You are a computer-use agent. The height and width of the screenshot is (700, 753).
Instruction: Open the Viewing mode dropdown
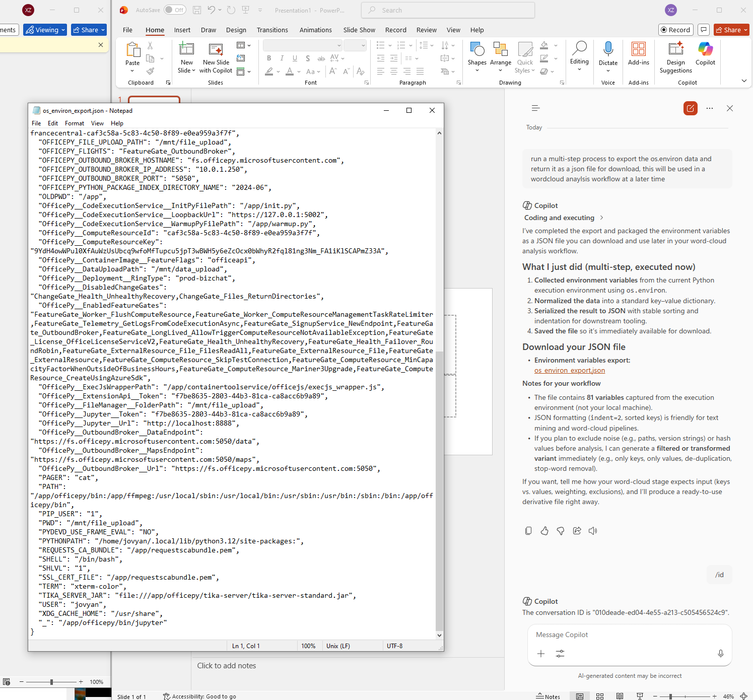tap(45, 30)
